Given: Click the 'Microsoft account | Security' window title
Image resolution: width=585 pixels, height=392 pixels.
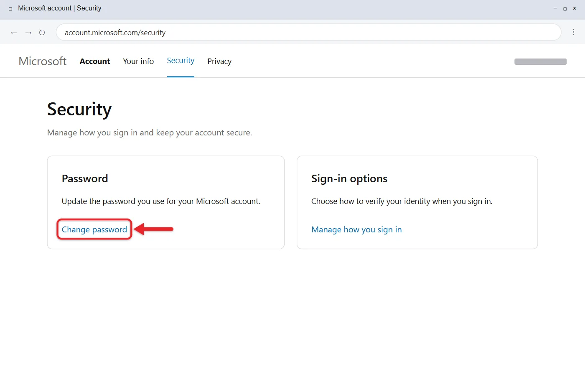Looking at the screenshot, I should tap(60, 8).
